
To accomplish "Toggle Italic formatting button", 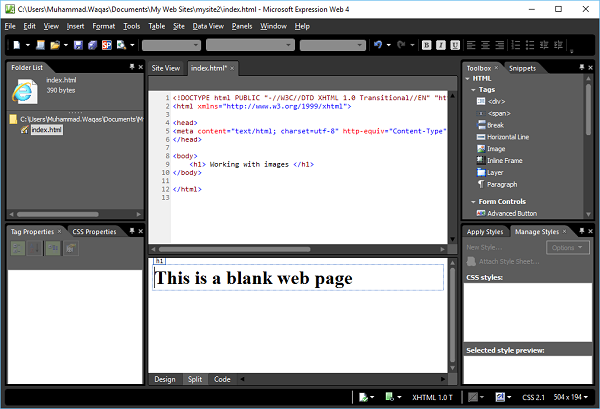I will (440, 45).
